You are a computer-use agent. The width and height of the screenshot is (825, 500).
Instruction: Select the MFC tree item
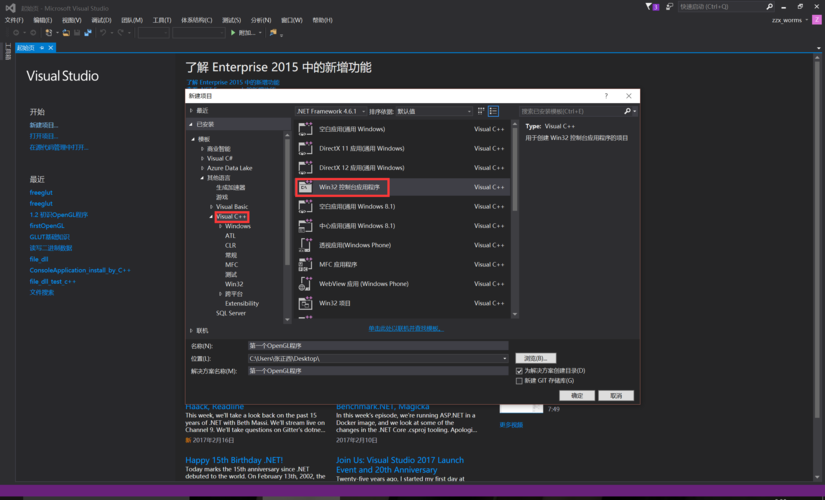coord(232,265)
